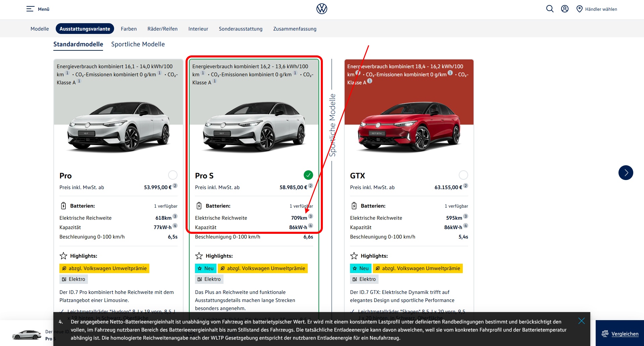Screen dimensions: 644x346
Task: Click the location pin dealer icon
Action: [580, 9]
